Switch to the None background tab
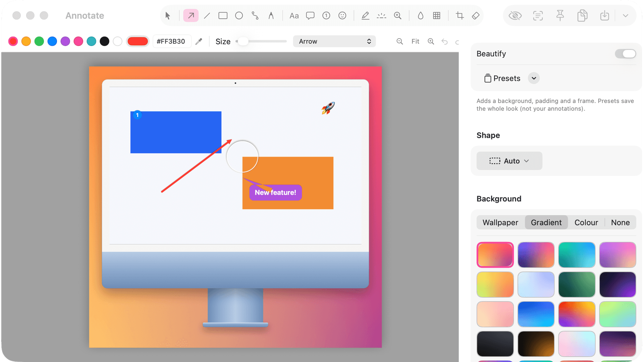This screenshot has width=644, height=362. click(x=620, y=223)
